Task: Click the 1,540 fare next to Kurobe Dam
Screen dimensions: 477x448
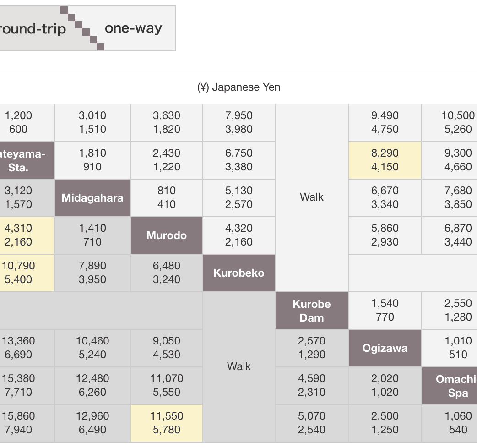Action: (x=385, y=310)
